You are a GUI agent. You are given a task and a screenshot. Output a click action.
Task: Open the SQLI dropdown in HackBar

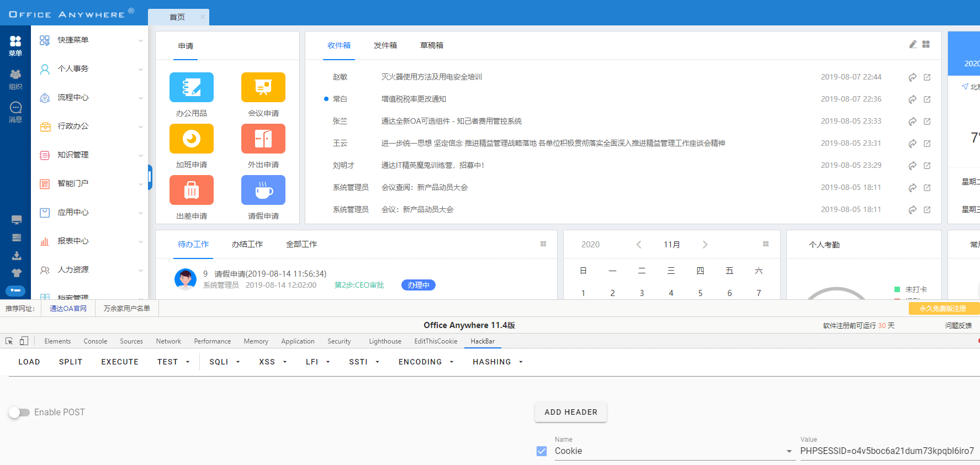coord(224,362)
